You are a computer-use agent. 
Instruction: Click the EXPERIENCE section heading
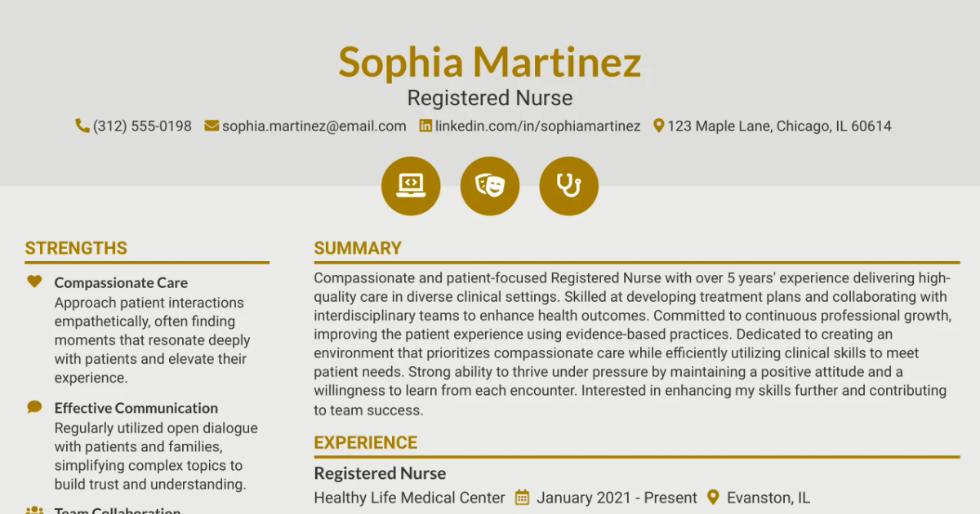pyautogui.click(x=365, y=442)
